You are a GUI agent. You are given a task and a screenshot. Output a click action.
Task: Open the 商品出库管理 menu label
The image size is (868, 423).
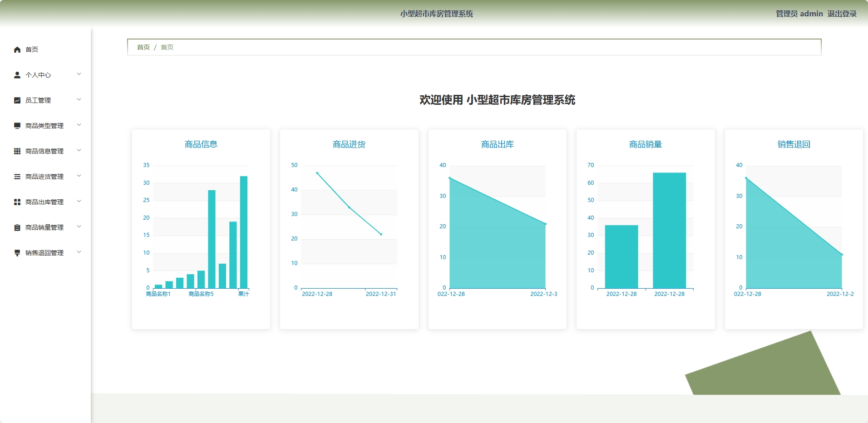click(44, 202)
